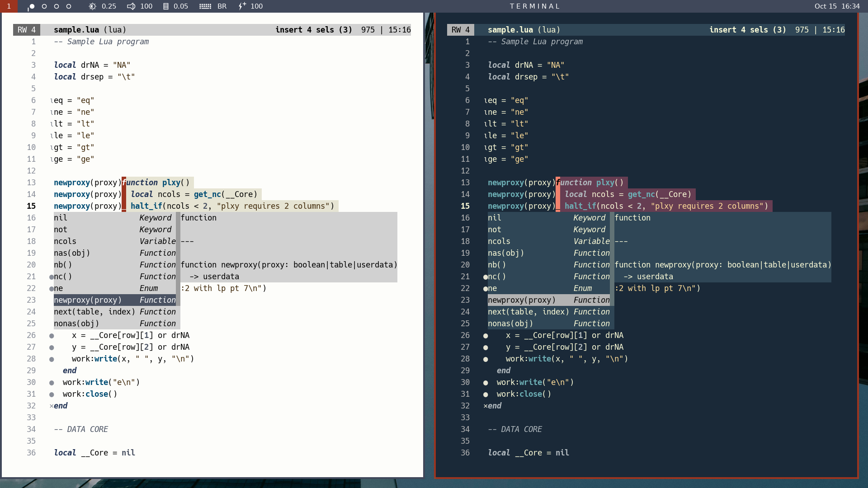This screenshot has width=868, height=488.
Task: Switch to the fourth workspace circle
Action: point(69,6)
